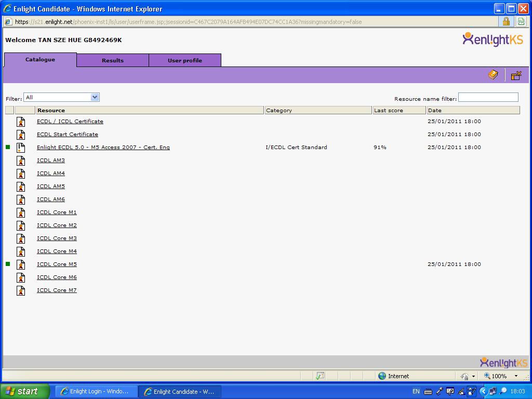The height and width of the screenshot is (399, 532).
Task: Click the certificate icon beside ICDL Core M3
Action: (x=21, y=238)
